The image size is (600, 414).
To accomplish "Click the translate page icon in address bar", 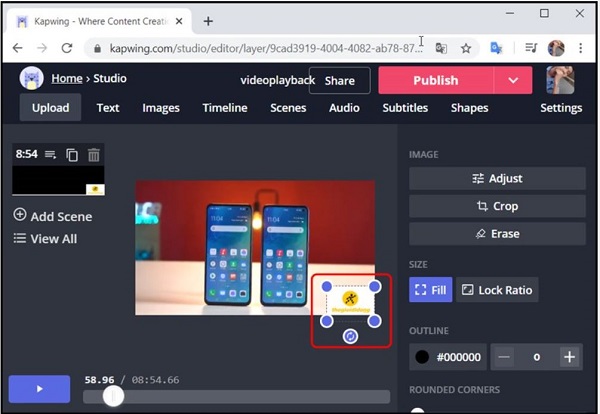I will [x=441, y=48].
